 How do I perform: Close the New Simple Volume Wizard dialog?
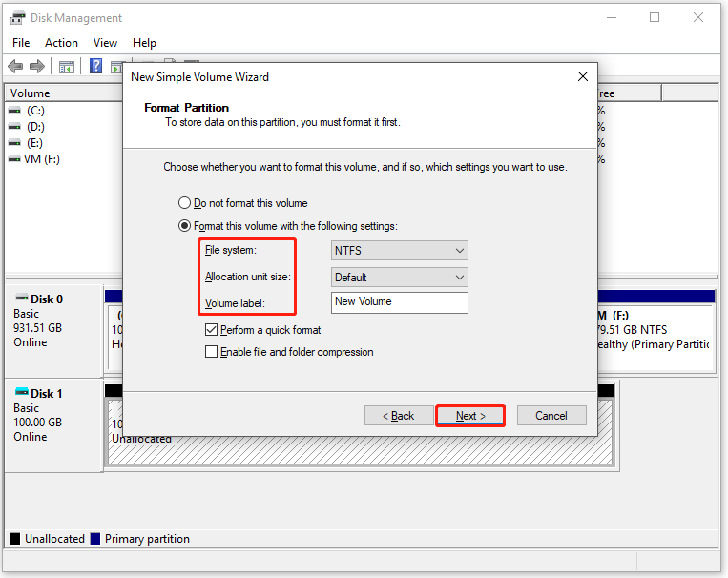tap(583, 76)
